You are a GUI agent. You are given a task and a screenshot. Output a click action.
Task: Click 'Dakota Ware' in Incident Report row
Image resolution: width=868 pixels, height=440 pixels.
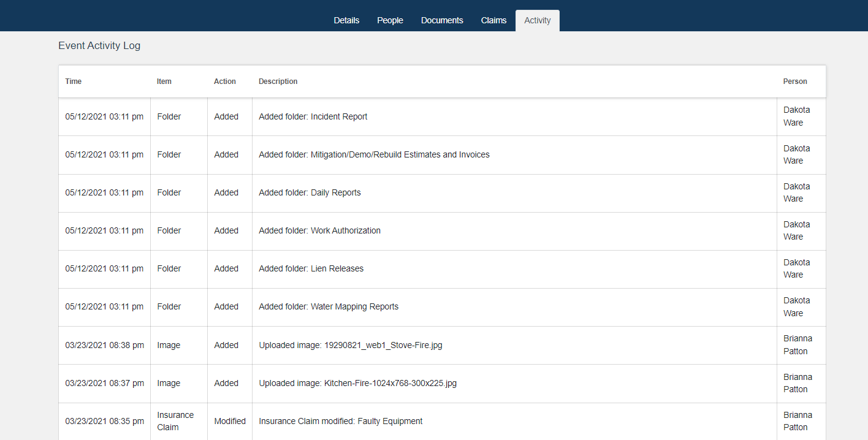[796, 116]
